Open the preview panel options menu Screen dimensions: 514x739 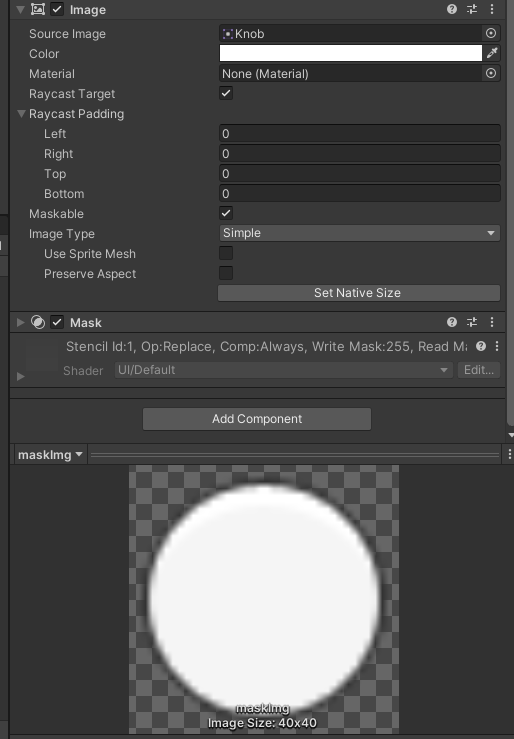coord(509,454)
